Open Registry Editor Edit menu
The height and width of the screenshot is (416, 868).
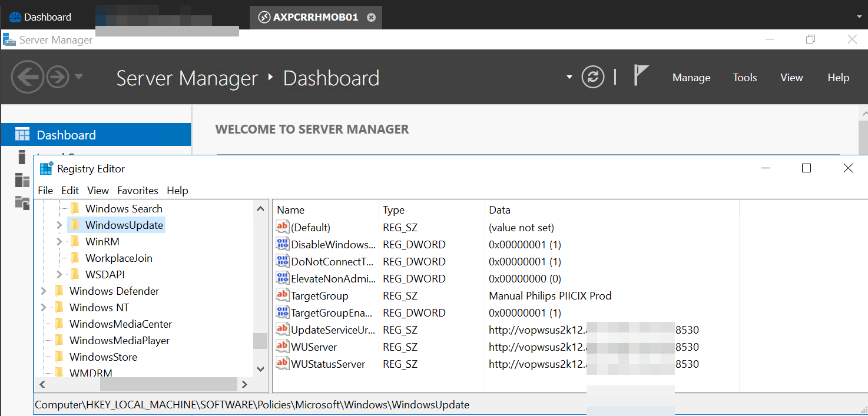click(70, 190)
